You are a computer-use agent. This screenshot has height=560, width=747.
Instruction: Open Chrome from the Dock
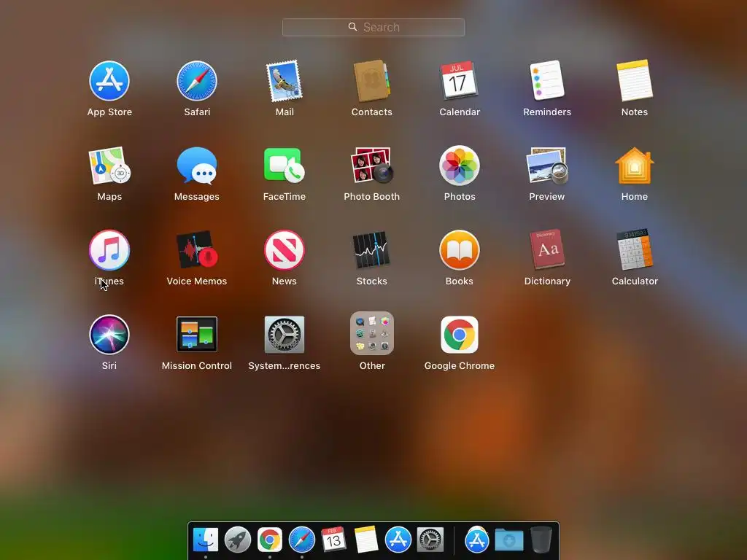270,540
